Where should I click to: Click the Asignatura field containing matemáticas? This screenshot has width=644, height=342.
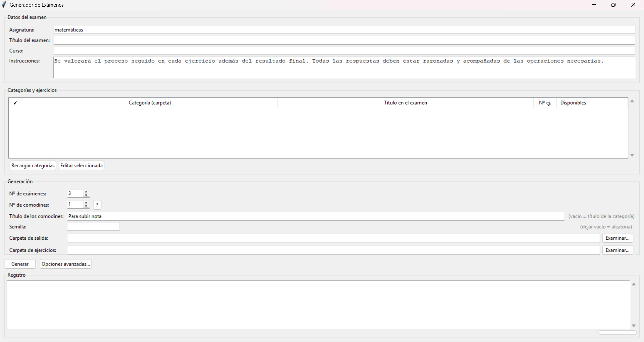pos(344,30)
